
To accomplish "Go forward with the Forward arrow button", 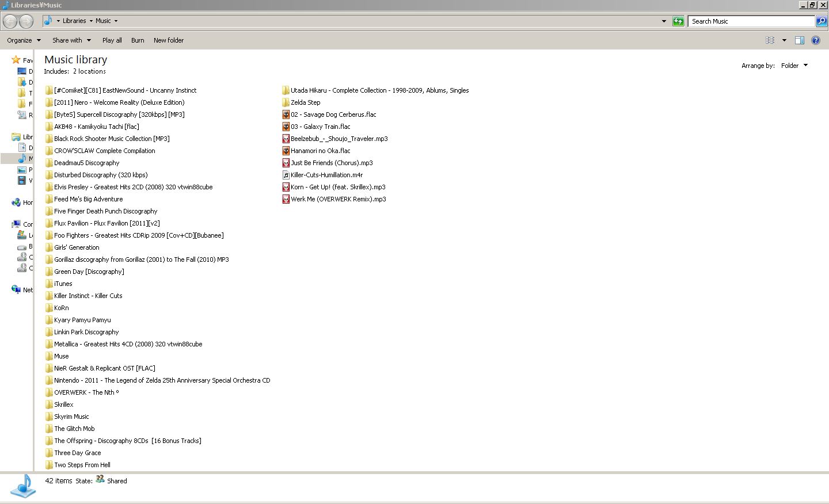I will click(x=26, y=21).
